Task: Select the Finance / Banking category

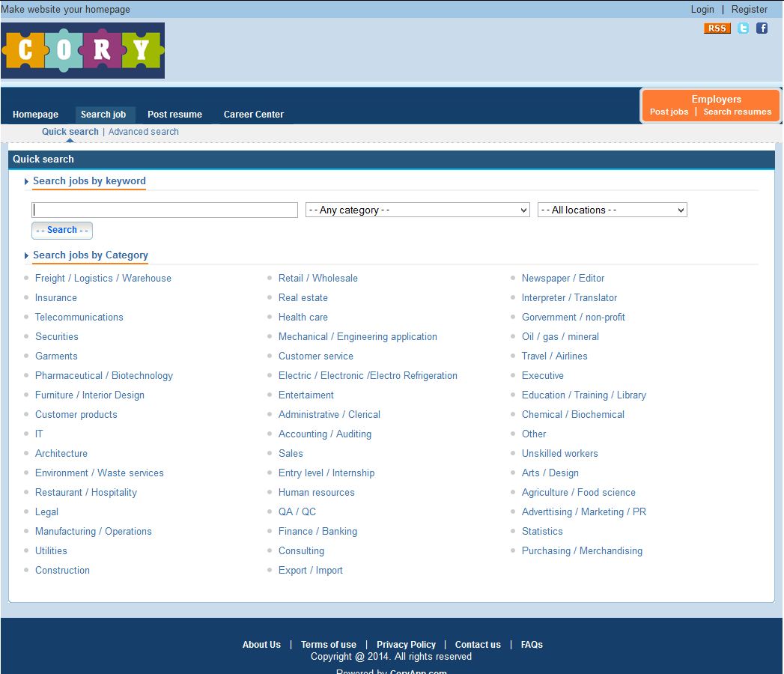Action: pos(317,531)
